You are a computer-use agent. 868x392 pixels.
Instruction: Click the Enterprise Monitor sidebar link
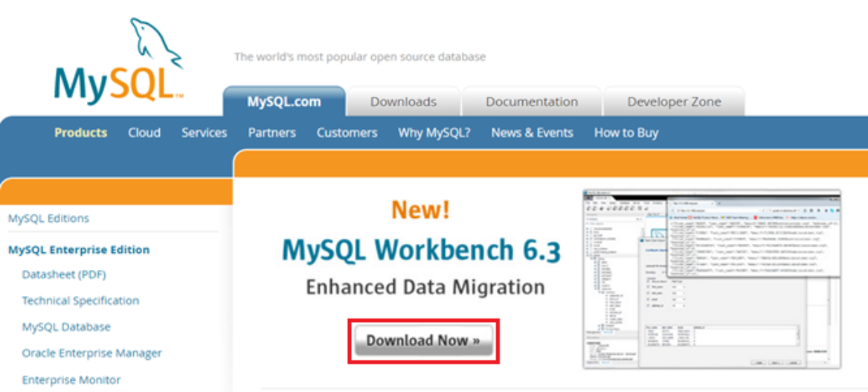[71, 380]
